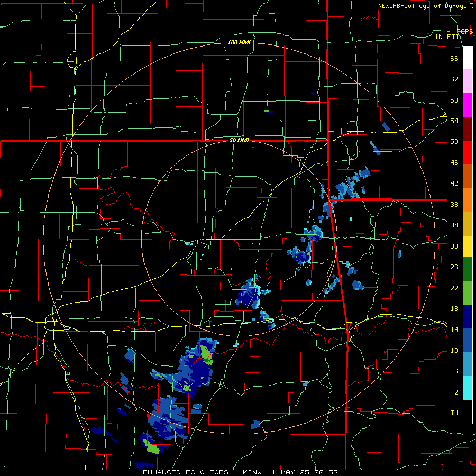This screenshot has height=476, width=476.
Task: Click the 30 legend value
Action: (454, 246)
